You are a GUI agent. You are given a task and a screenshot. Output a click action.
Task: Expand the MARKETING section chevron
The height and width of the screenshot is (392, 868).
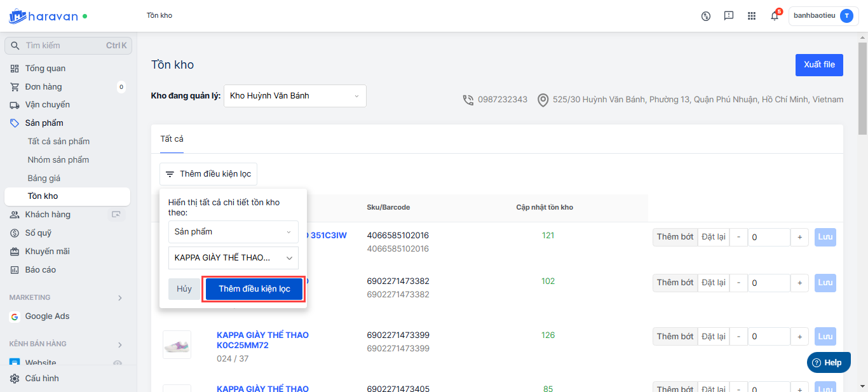(120, 297)
